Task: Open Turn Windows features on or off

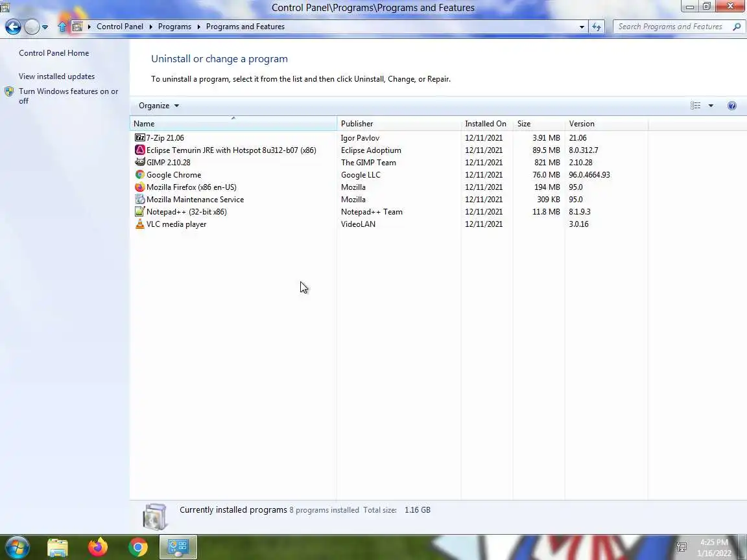Action: 68,96
